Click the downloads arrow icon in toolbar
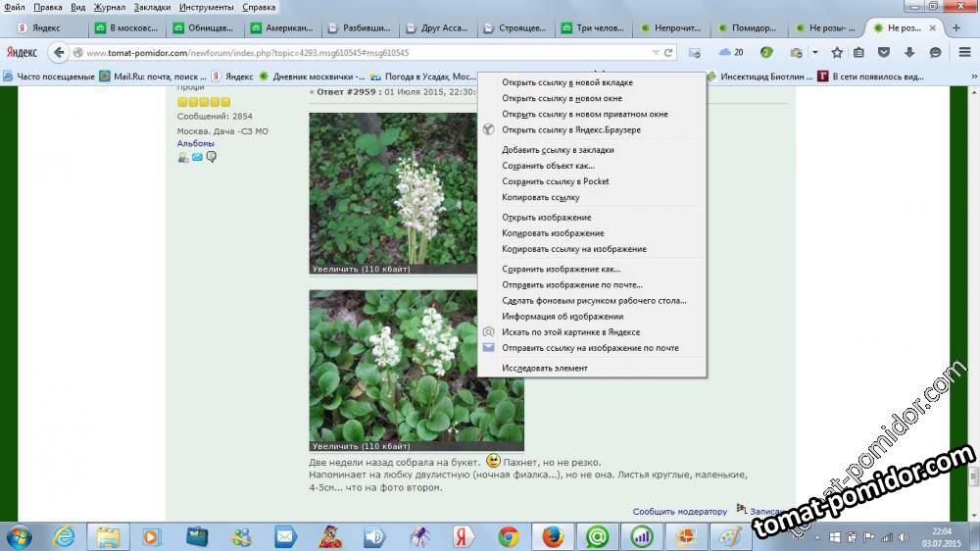980x551 pixels. coord(909,53)
